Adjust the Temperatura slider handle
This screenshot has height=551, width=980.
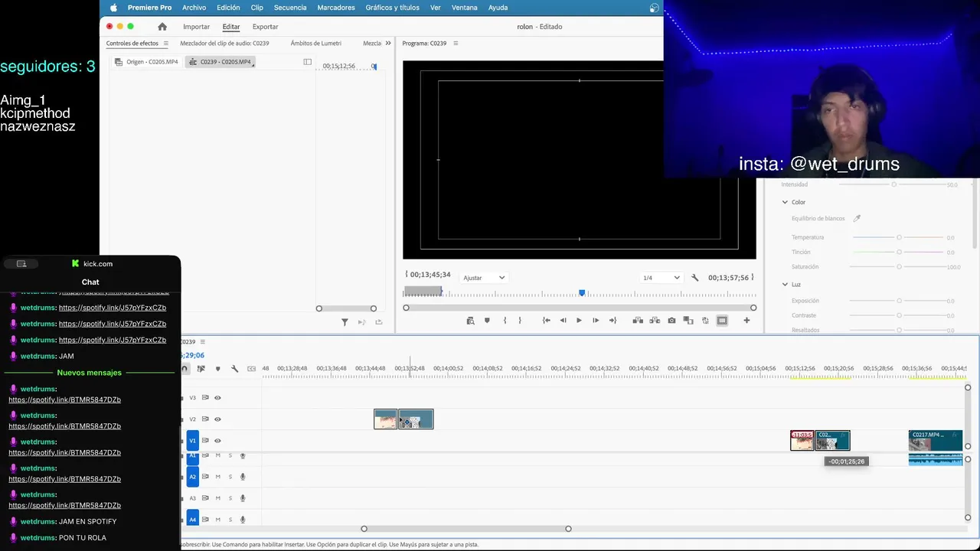tap(899, 237)
